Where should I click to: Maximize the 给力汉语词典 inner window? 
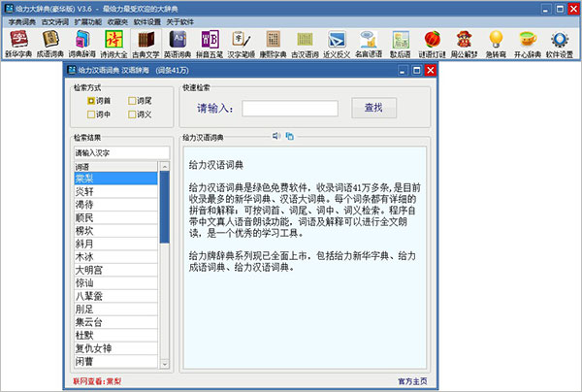pos(416,70)
